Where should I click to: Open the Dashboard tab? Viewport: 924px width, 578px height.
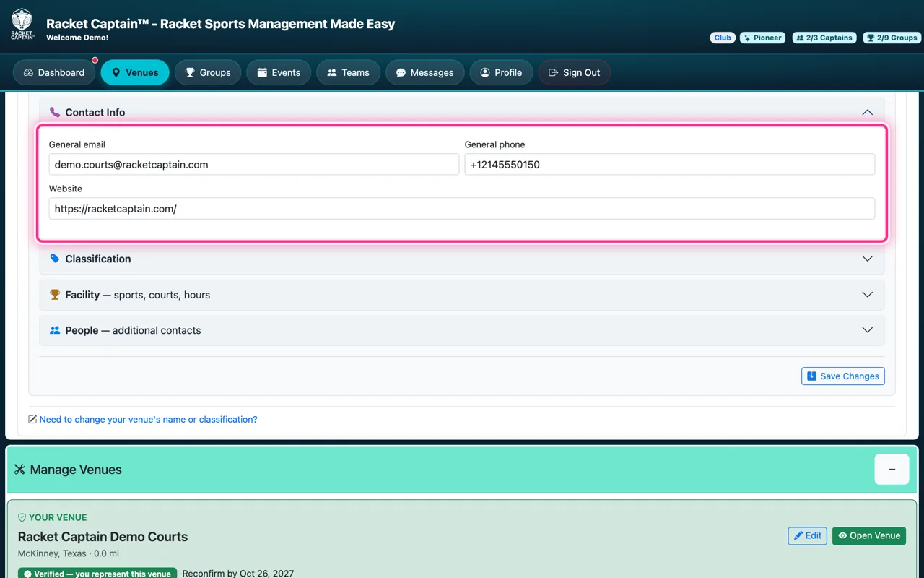tap(54, 72)
